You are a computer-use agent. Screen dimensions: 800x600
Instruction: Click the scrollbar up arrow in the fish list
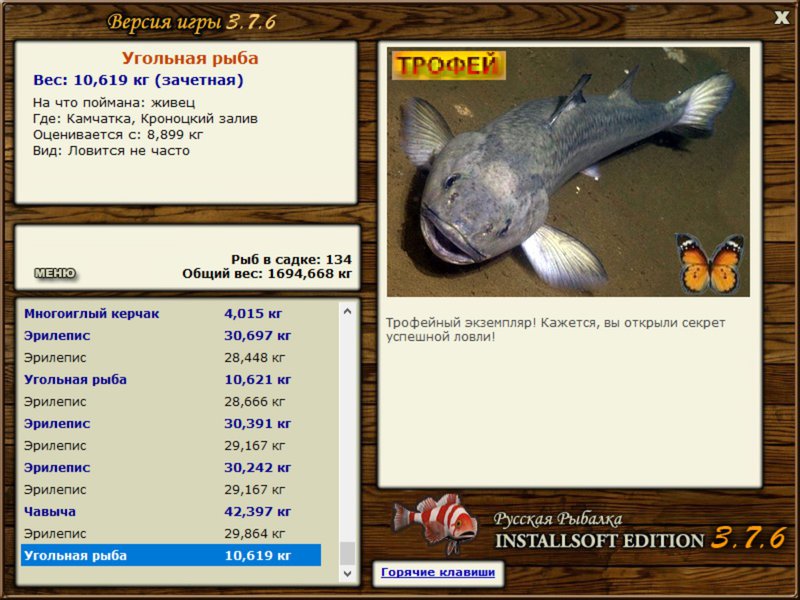point(347,311)
